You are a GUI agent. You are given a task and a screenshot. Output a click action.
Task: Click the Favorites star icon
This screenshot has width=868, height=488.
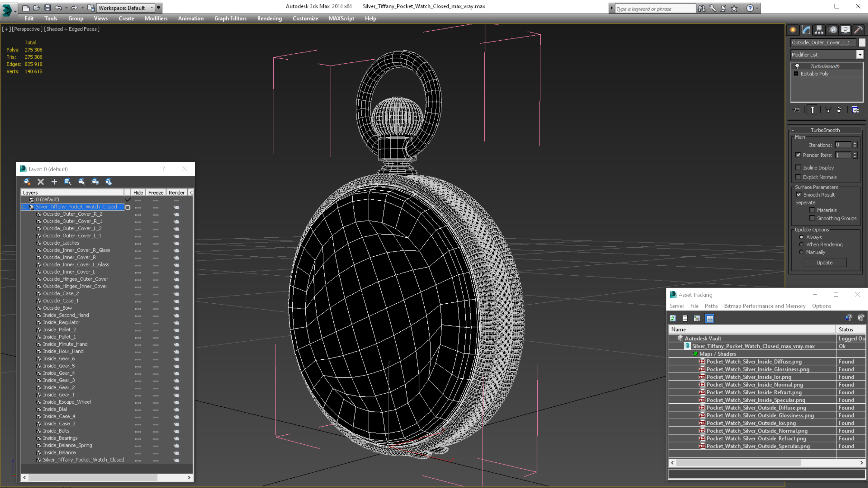pyautogui.click(x=734, y=8)
